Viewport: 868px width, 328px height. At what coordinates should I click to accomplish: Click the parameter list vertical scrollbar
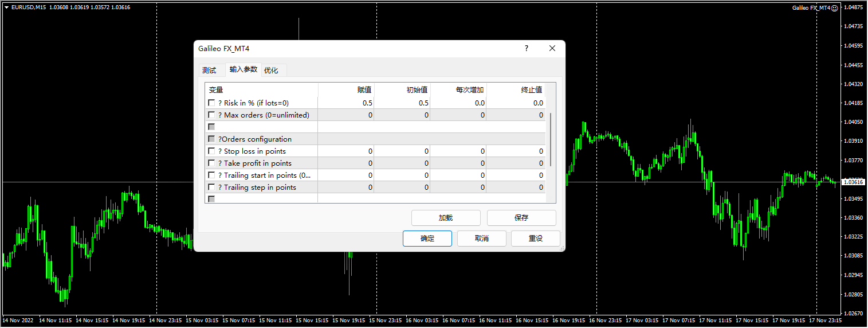(x=551, y=140)
